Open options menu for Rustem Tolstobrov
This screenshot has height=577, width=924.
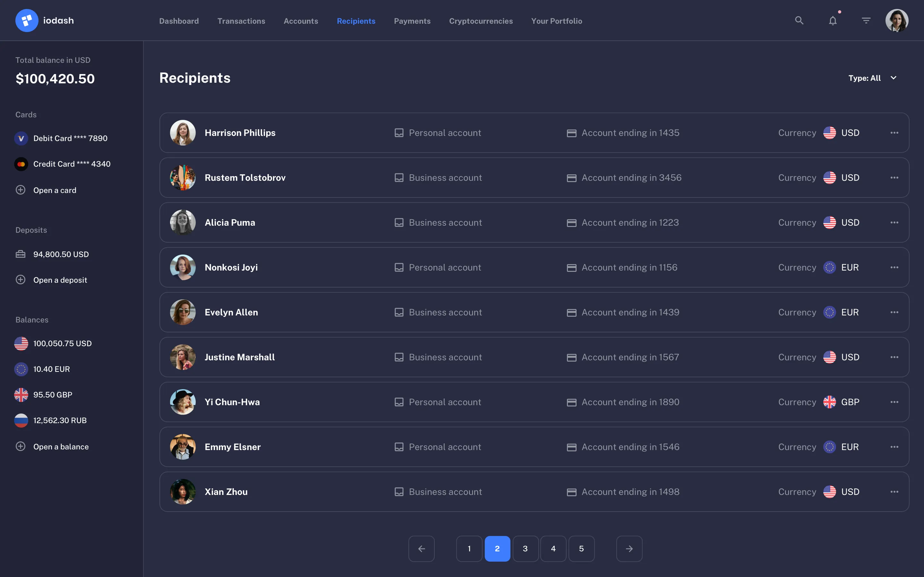[x=895, y=178]
